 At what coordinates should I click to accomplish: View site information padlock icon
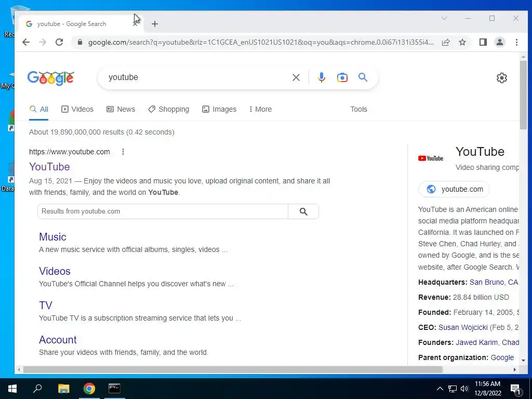tap(79, 42)
